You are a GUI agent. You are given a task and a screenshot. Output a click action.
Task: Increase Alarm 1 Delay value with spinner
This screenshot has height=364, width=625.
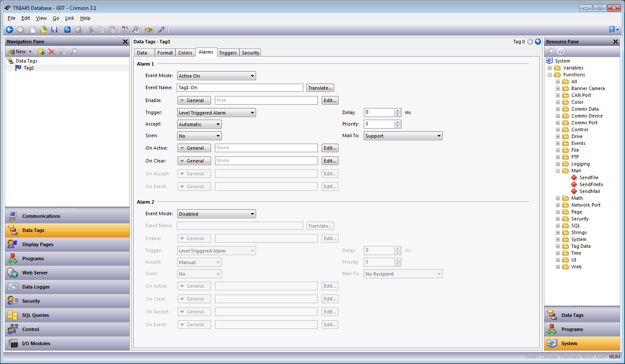pyautogui.click(x=398, y=110)
